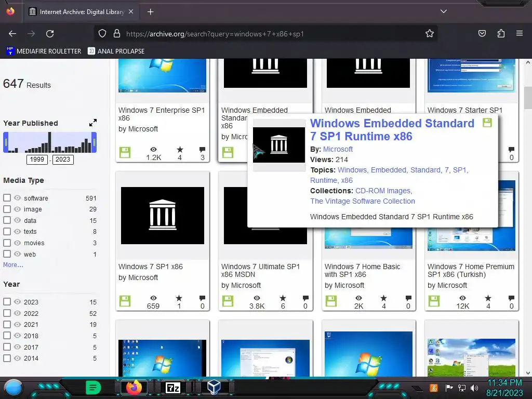Click favorites star on Windows 7 Enterprise card
532x399 pixels.
click(180, 150)
